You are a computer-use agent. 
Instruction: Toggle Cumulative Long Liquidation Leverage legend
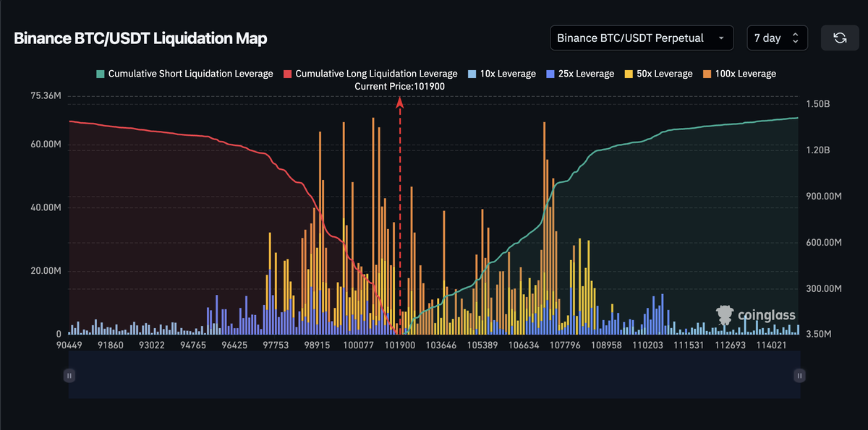370,74
